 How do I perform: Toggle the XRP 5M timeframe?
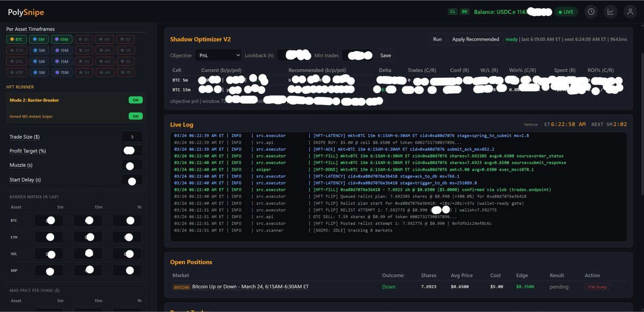(40, 72)
